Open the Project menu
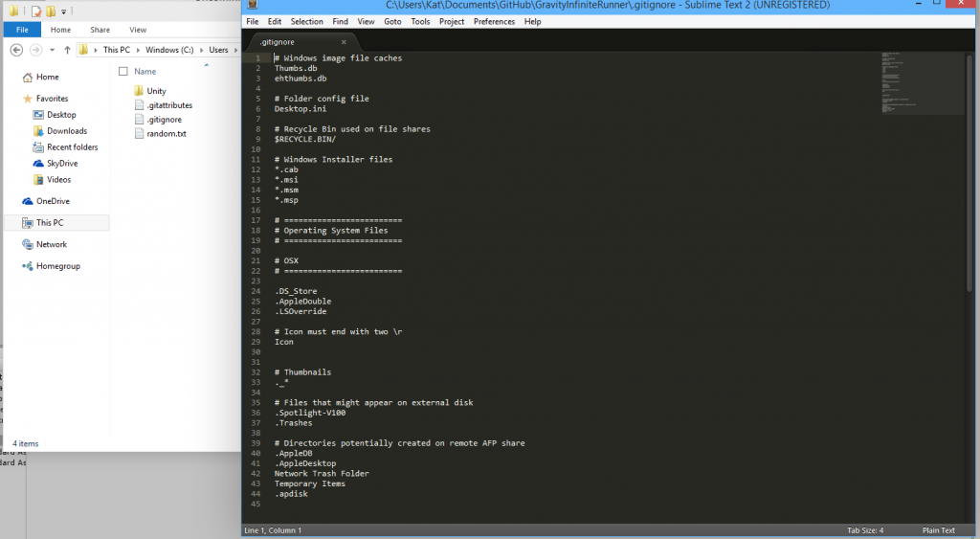 click(x=452, y=21)
